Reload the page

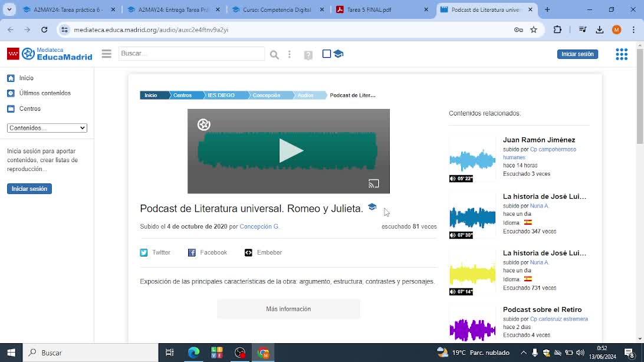coord(44,29)
